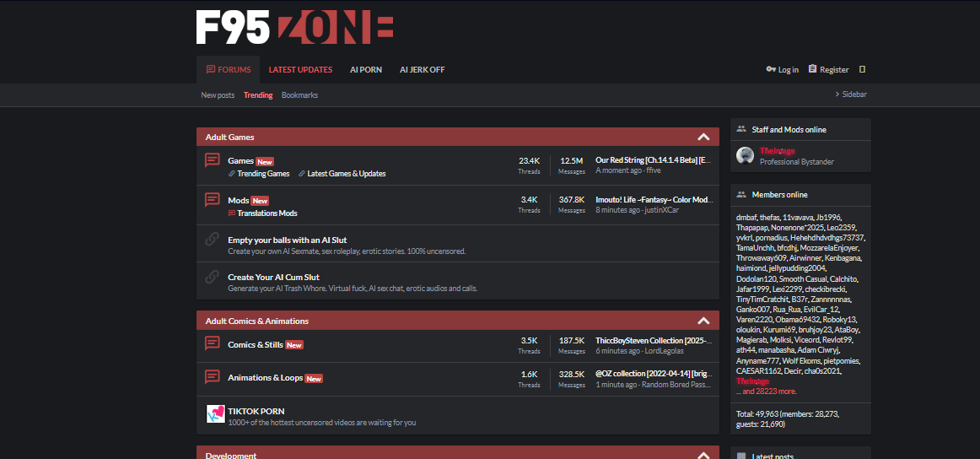980x459 pixels.
Task: Click the Members online people icon
Action: (741, 194)
